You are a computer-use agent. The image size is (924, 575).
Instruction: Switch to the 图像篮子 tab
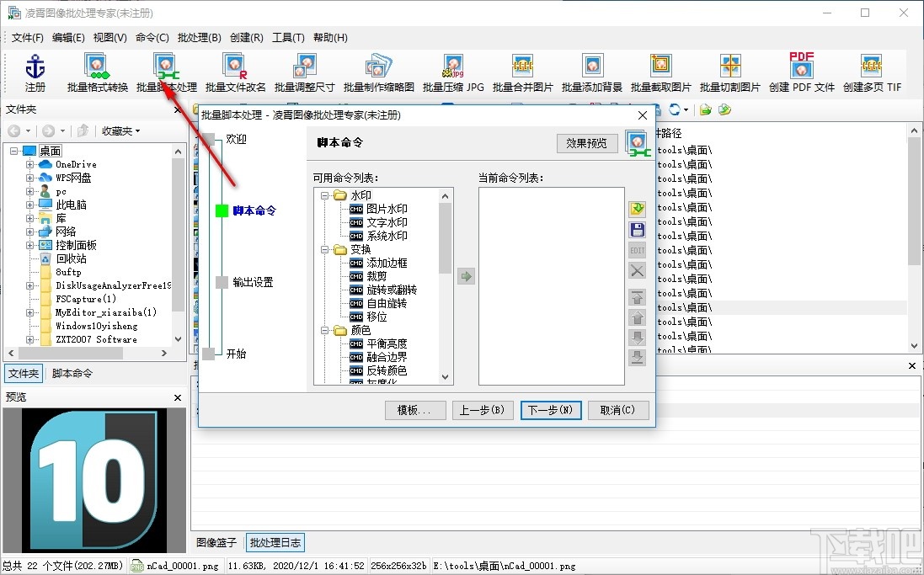[216, 542]
